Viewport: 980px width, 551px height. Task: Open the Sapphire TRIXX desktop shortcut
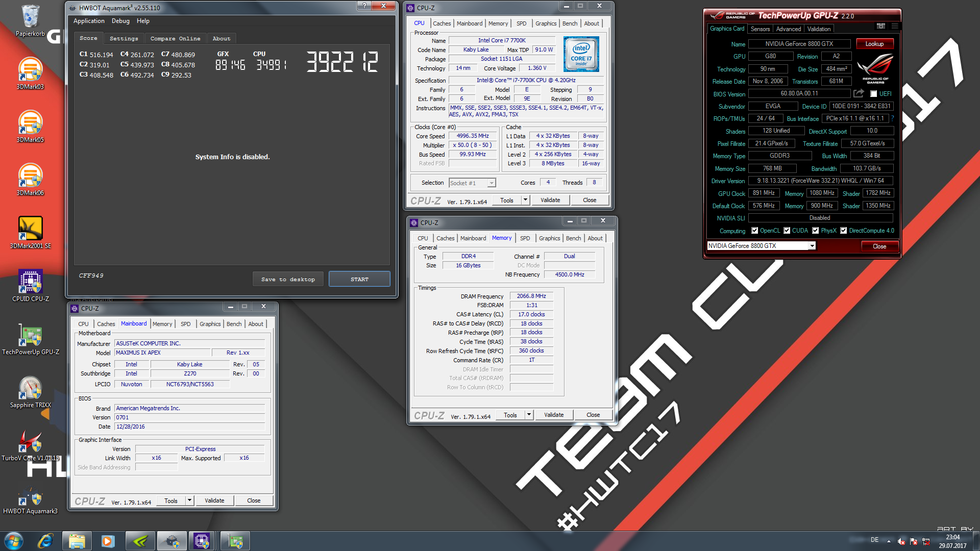pyautogui.click(x=30, y=392)
